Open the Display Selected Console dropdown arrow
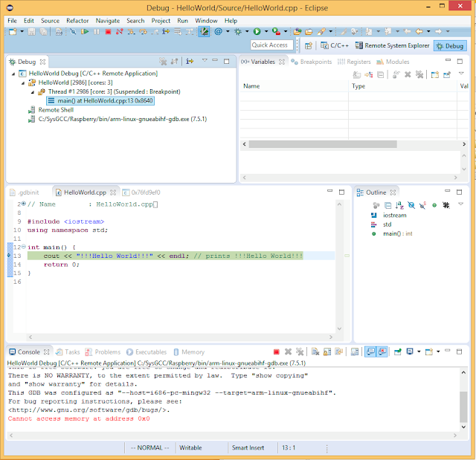This screenshot has height=460, width=476. click(419, 352)
